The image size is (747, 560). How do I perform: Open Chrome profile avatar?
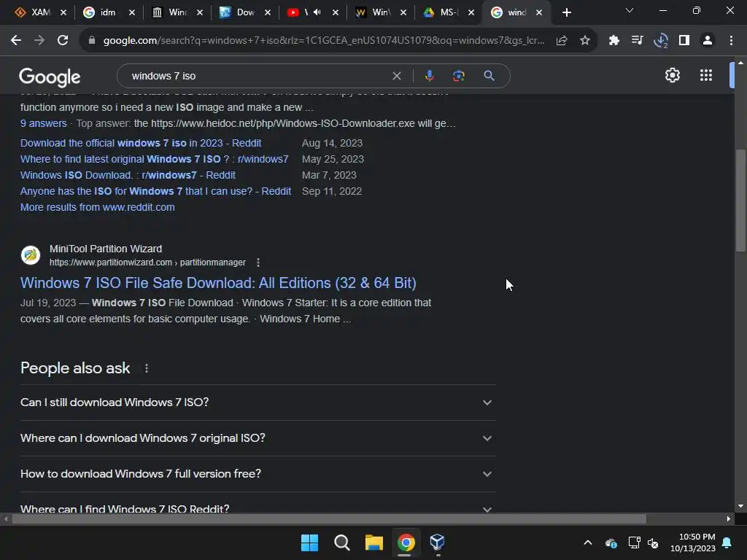[708, 41]
